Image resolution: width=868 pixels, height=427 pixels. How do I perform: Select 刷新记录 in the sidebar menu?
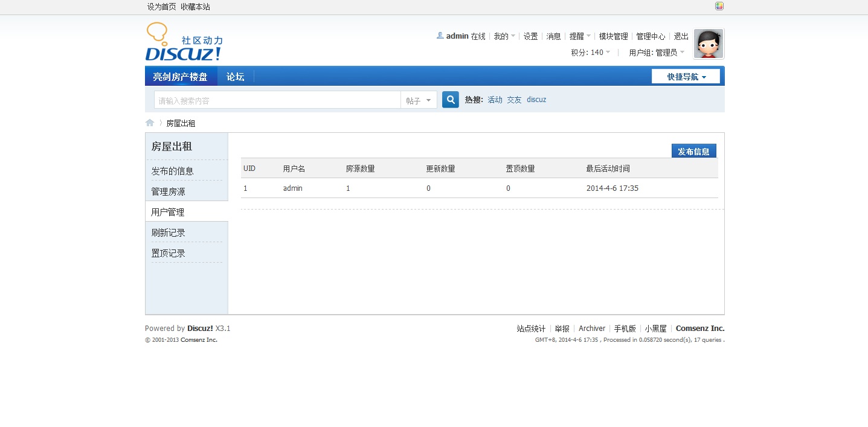(x=168, y=233)
